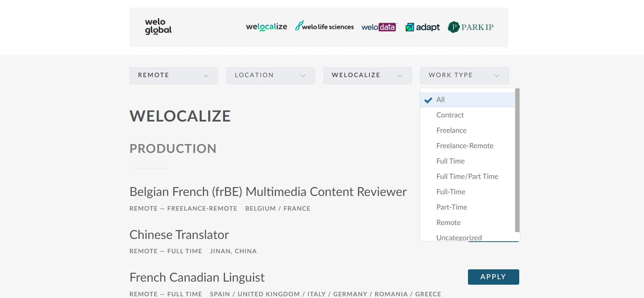Click Apply for French Canadian Linguist
This screenshot has width=644, height=298.
click(x=493, y=277)
